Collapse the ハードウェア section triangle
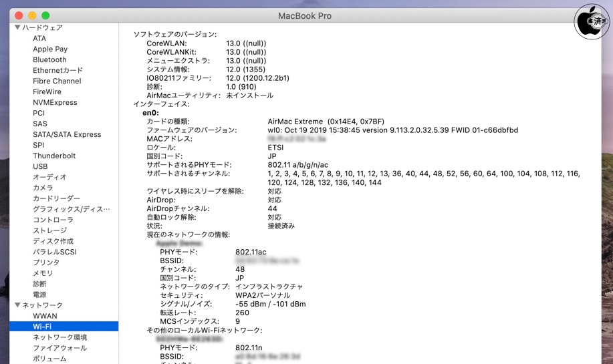This screenshot has height=364, width=613. [x=17, y=27]
